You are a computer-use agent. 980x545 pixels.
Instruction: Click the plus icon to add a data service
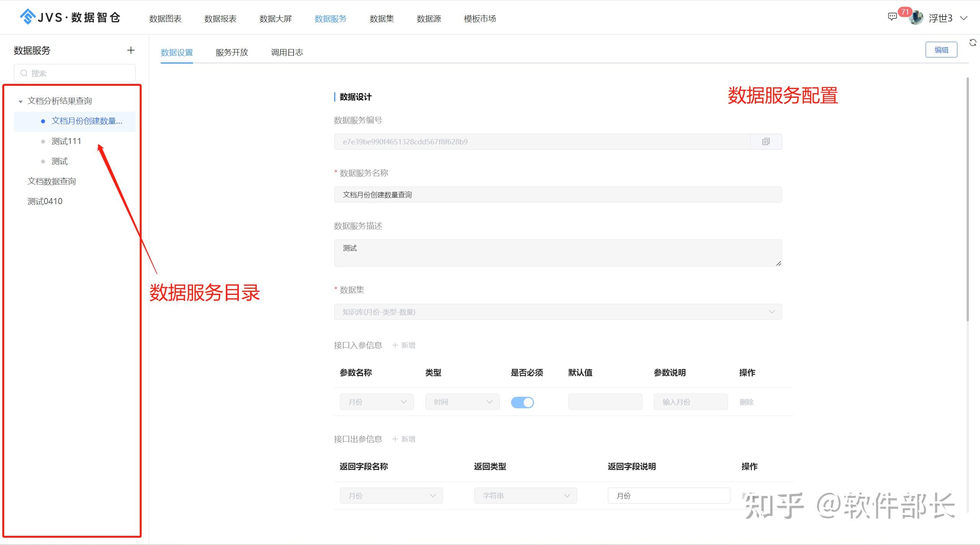click(131, 50)
